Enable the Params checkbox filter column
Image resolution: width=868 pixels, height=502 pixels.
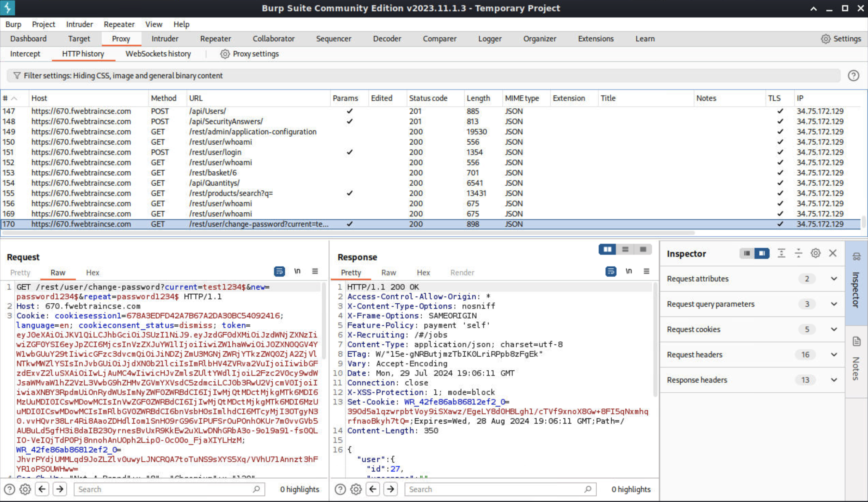pyautogui.click(x=344, y=97)
